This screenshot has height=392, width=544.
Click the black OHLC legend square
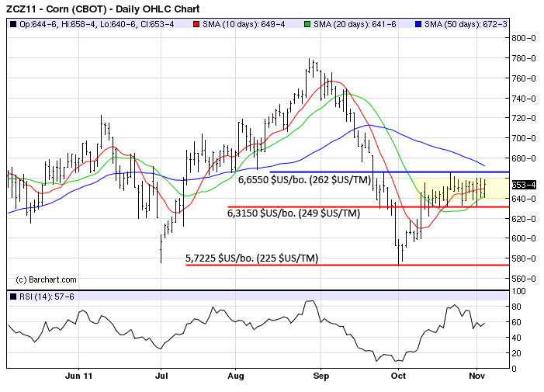click(13, 24)
